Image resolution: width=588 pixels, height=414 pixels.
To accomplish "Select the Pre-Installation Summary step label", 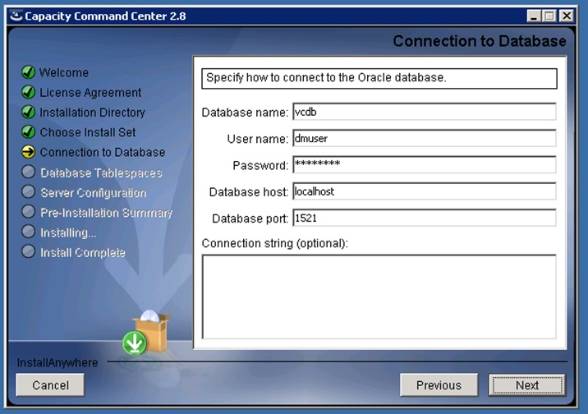I will tap(106, 213).
